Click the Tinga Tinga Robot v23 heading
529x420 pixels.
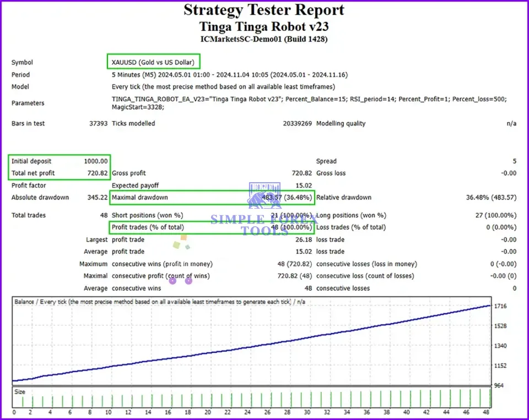click(264, 26)
